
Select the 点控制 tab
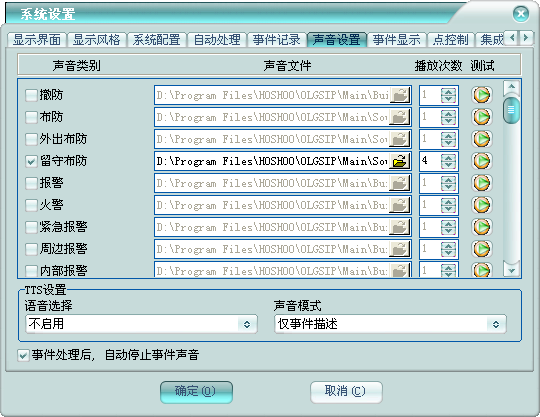pos(450,40)
